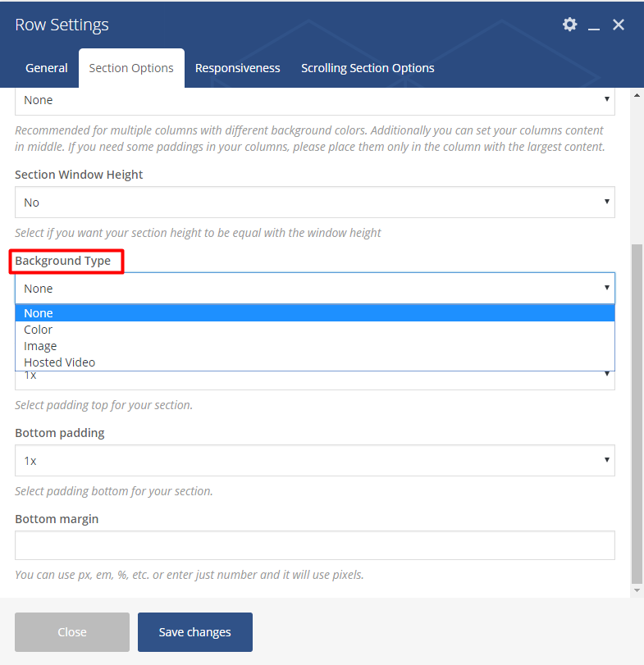Open the top dropdown showing None
The height and width of the screenshot is (665, 644).
click(315, 101)
